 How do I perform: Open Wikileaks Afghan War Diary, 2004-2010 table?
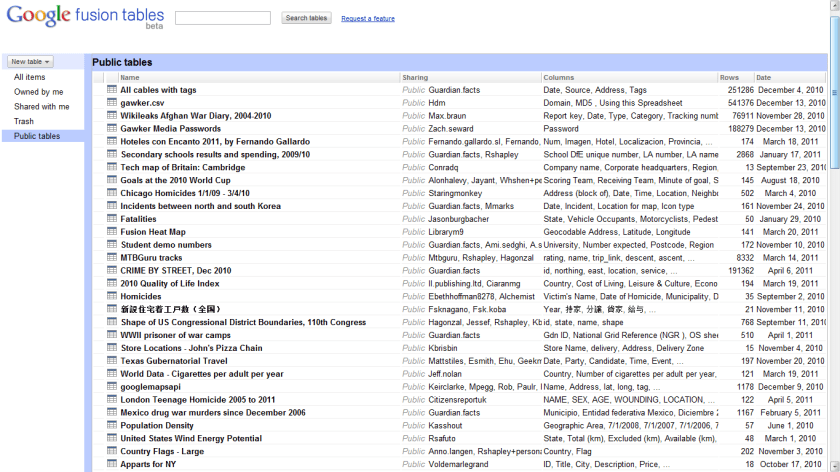(x=195, y=116)
